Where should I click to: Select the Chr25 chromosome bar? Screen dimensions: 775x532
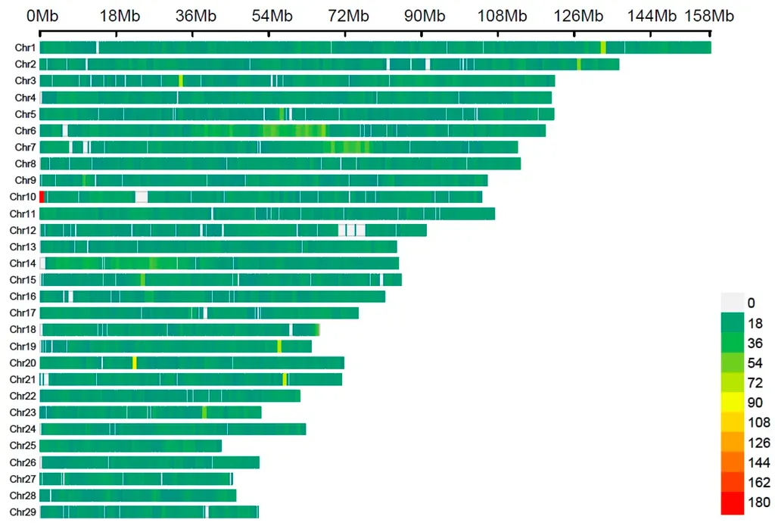(x=130, y=446)
